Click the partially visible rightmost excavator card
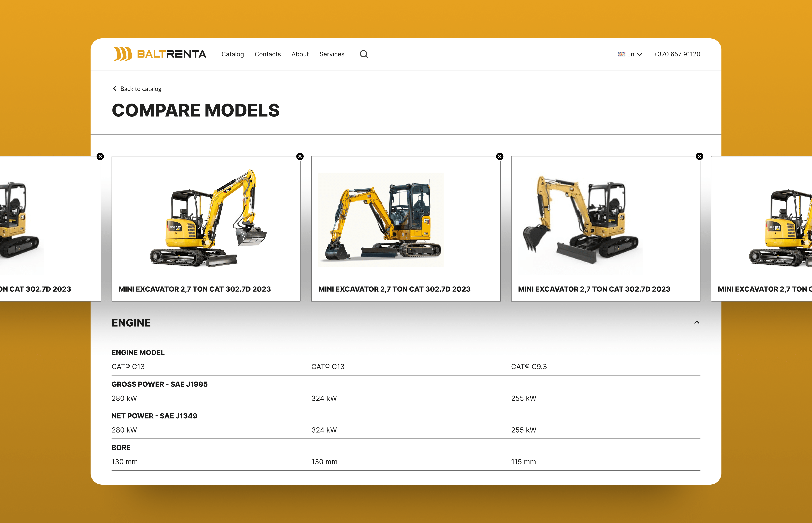This screenshot has height=523, width=812. (761, 229)
